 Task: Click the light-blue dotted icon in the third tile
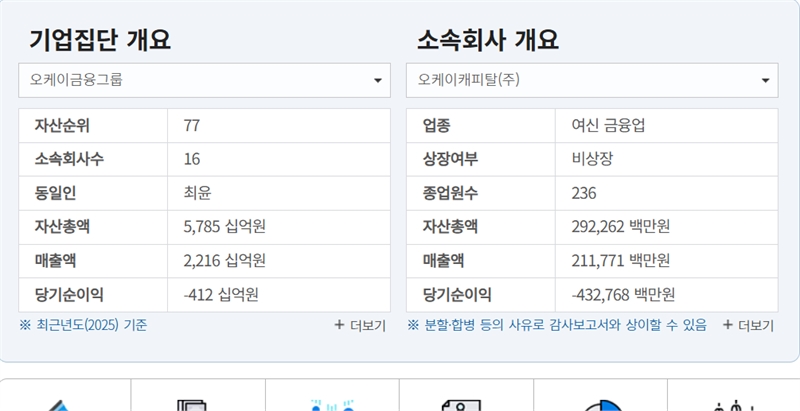click(x=332, y=404)
